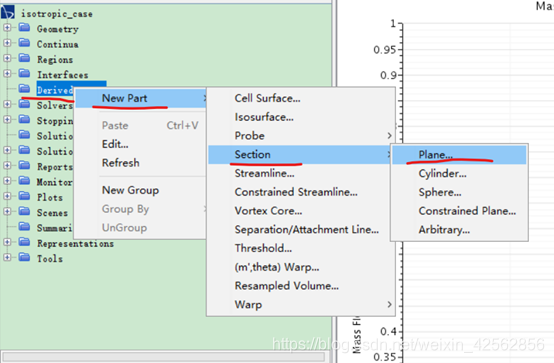
Task: Select New Group in context menu
Action: pyautogui.click(x=141, y=191)
